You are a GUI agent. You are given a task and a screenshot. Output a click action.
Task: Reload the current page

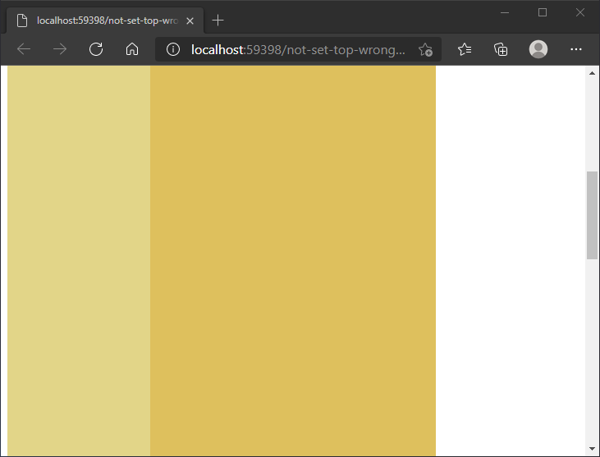tap(96, 49)
